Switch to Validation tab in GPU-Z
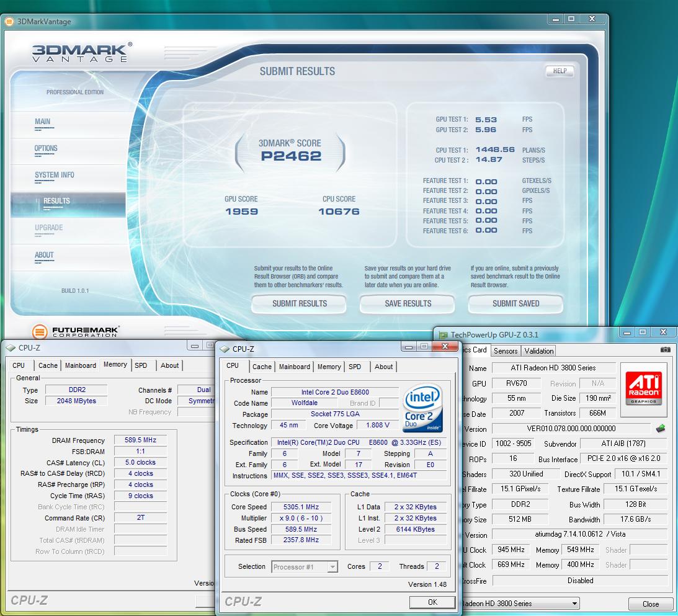The image size is (678, 616). (539, 351)
